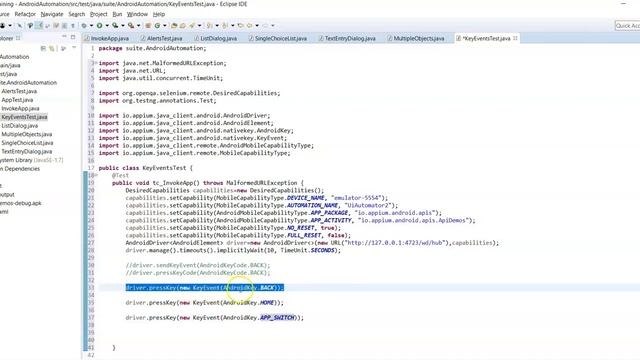Select the JavaSE-1.7 System Library node
640x360 pixels.
click(x=32, y=160)
